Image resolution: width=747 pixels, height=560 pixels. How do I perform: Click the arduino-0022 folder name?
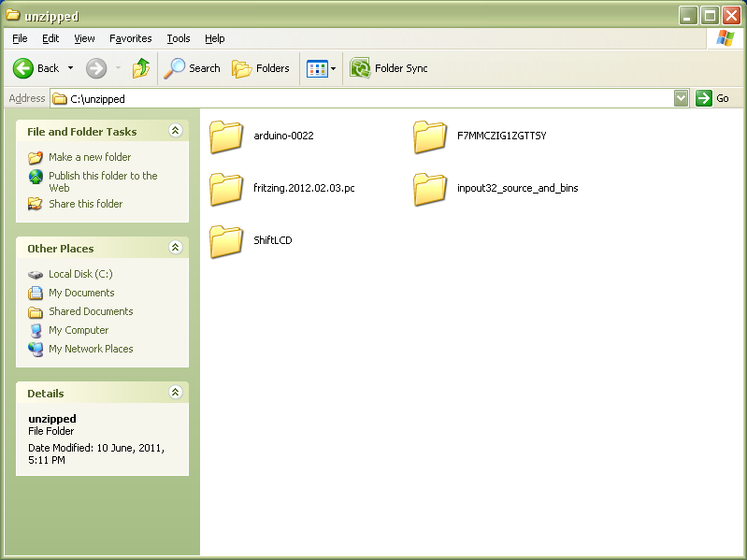(x=283, y=136)
